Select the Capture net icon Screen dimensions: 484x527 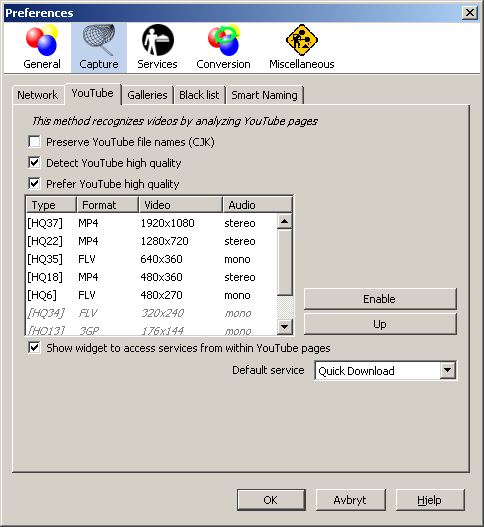[99, 40]
